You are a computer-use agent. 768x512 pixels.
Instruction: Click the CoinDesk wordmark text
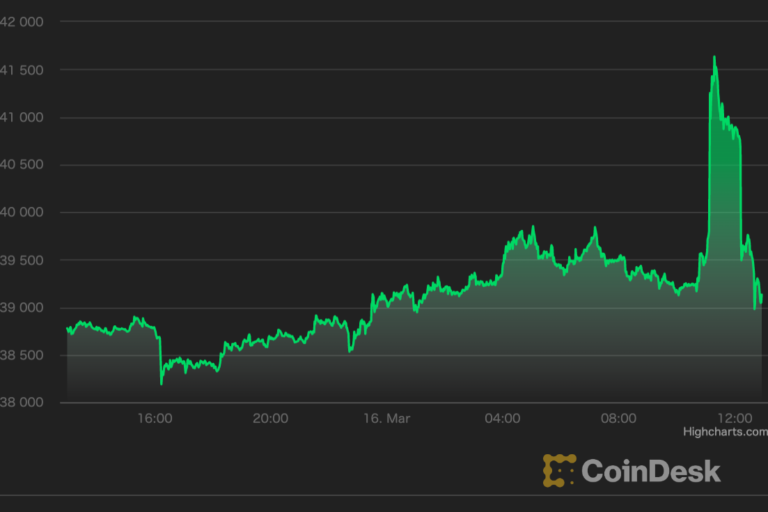pos(651,471)
